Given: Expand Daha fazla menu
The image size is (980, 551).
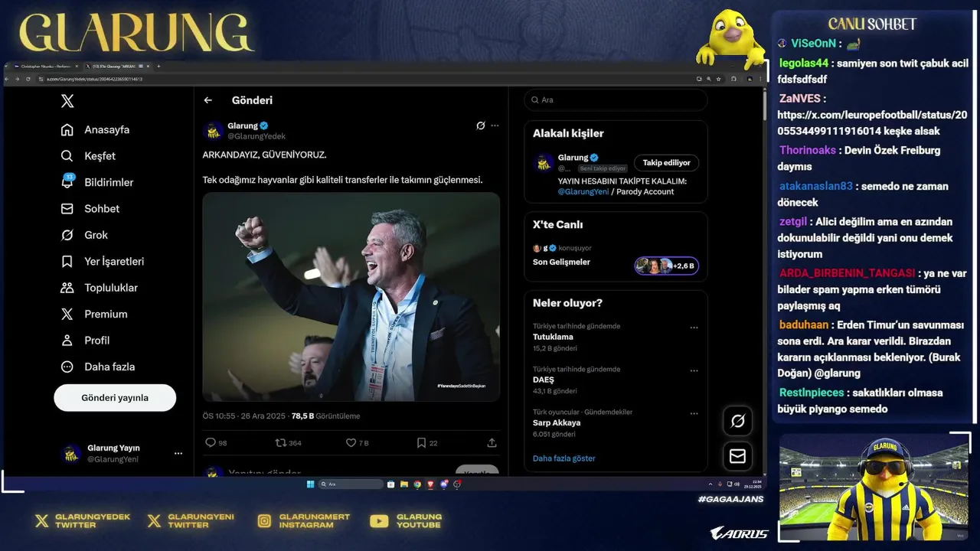Looking at the screenshot, I should [98, 367].
